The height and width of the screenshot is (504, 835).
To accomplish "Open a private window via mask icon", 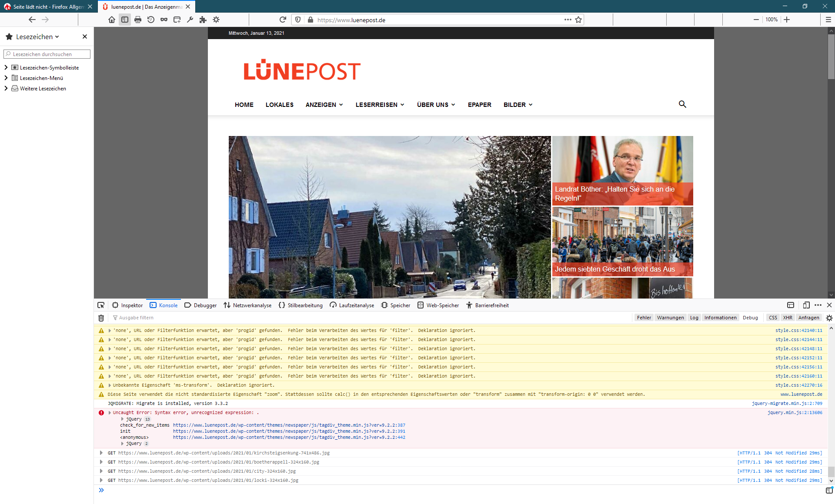I will tap(164, 20).
